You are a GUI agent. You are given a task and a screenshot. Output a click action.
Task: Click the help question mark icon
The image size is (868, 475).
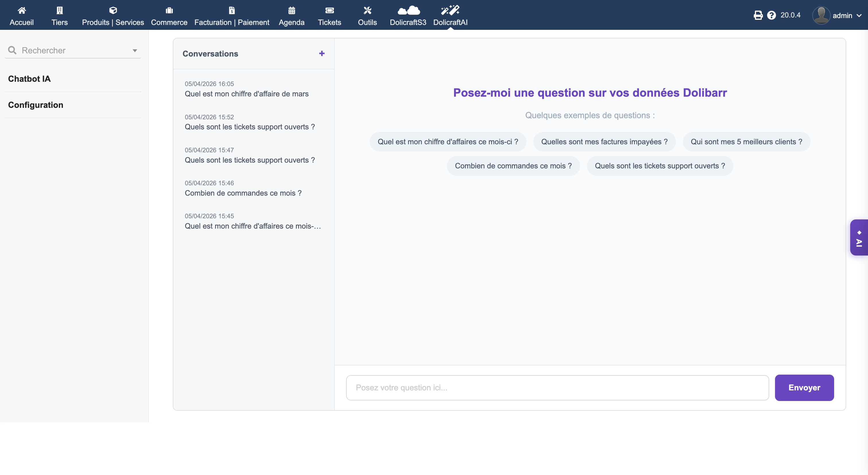point(771,15)
